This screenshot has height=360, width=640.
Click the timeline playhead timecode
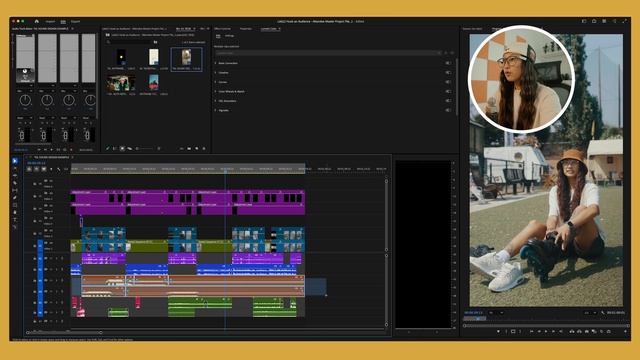pos(36,163)
